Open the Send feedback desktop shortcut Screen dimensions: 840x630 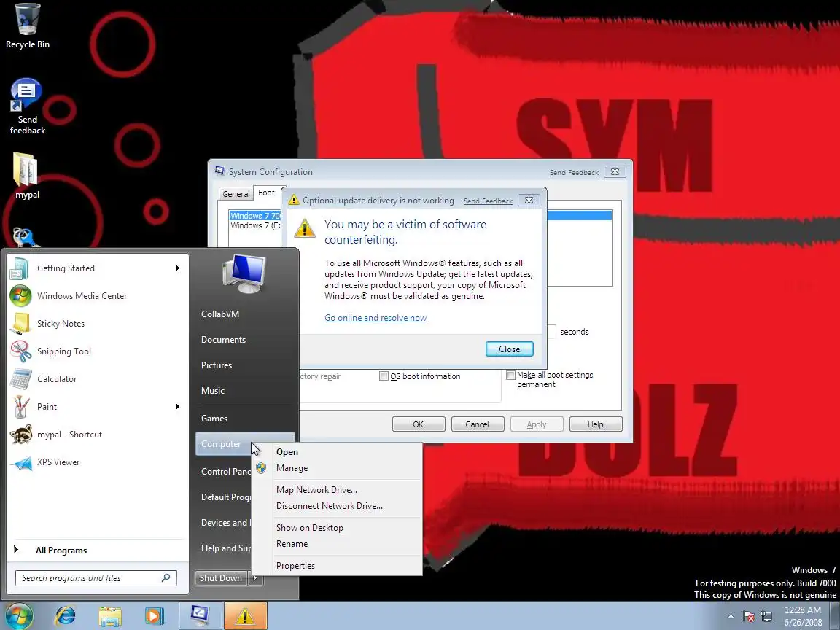click(x=27, y=106)
